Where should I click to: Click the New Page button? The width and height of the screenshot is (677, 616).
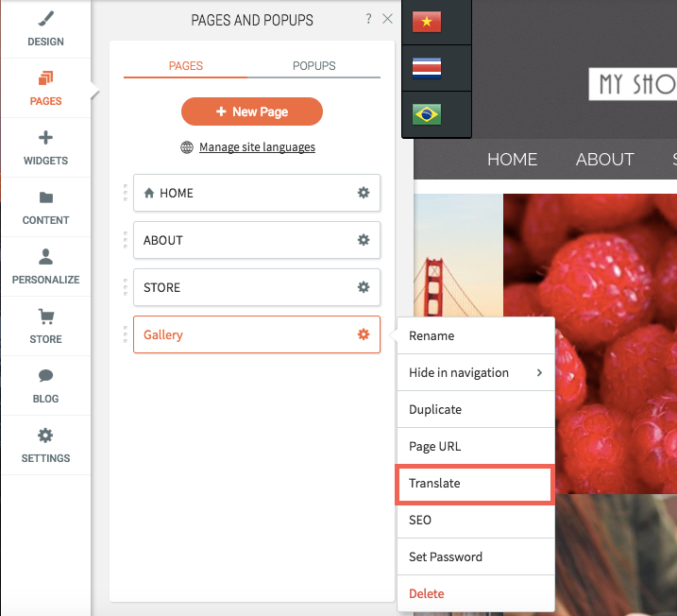pos(252,111)
